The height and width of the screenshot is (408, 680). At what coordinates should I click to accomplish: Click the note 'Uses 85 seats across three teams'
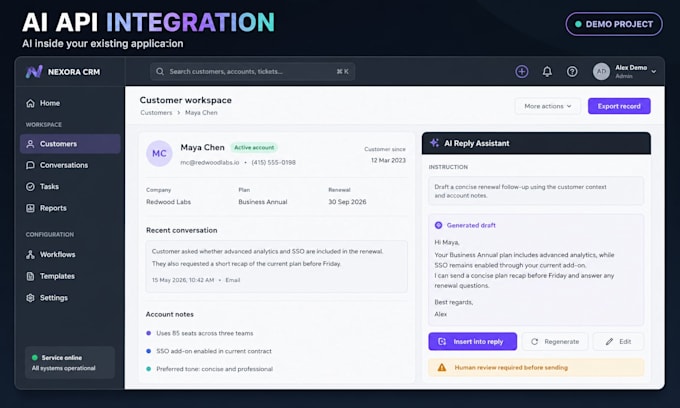[205, 333]
